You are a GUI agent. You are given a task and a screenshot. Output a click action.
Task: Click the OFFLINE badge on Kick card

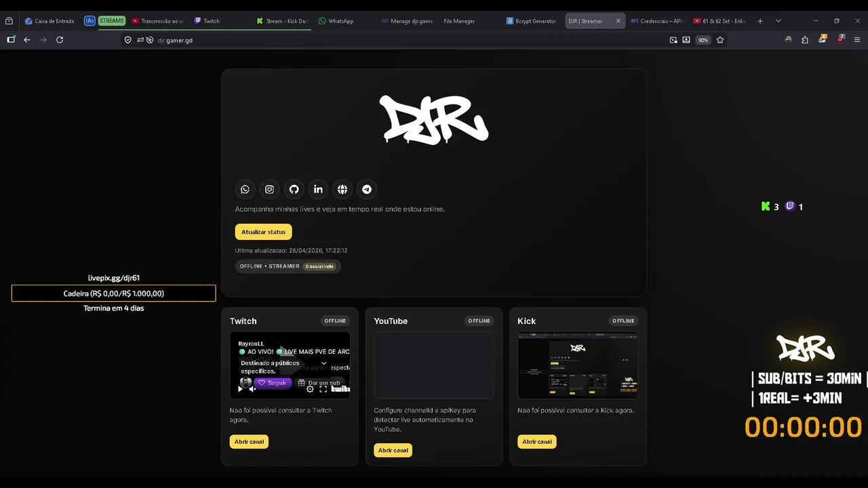[x=623, y=321]
